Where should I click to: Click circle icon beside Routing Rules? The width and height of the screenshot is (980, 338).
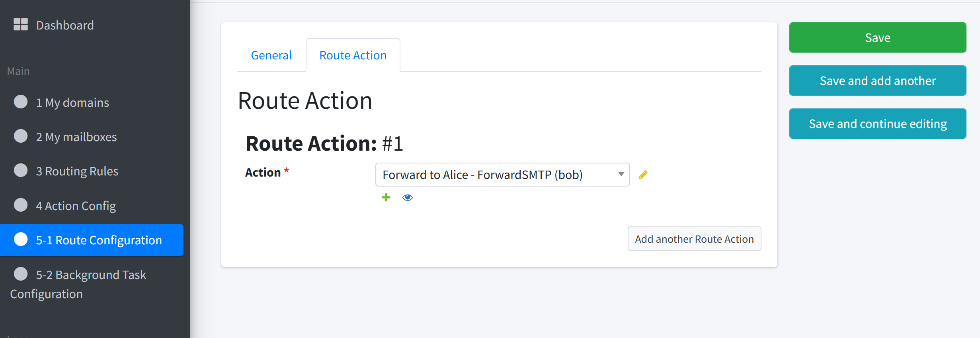coord(21,170)
